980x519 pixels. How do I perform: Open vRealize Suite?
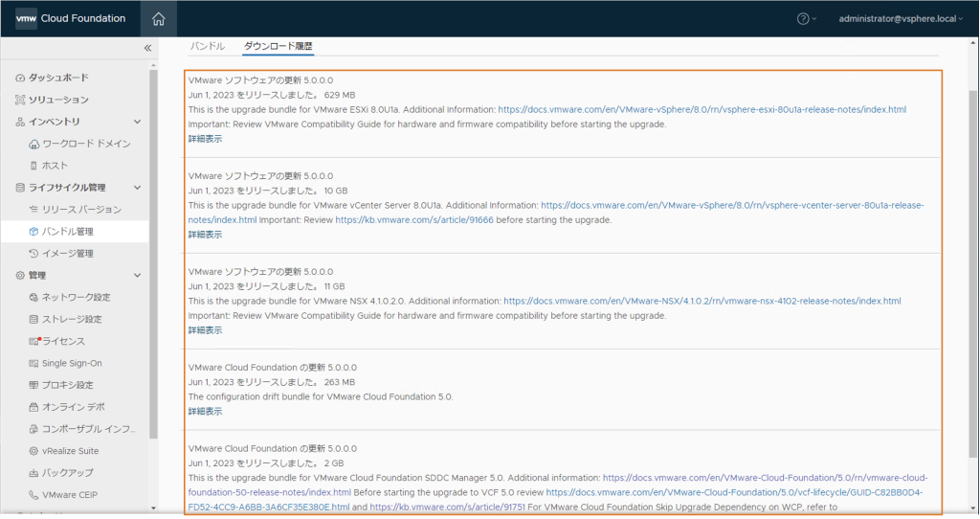point(71,451)
